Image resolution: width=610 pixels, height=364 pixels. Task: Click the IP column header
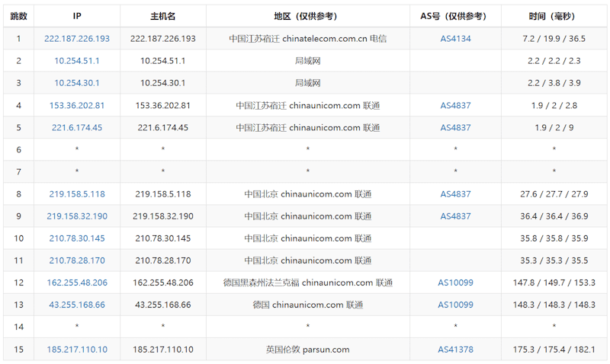pyautogui.click(x=77, y=16)
